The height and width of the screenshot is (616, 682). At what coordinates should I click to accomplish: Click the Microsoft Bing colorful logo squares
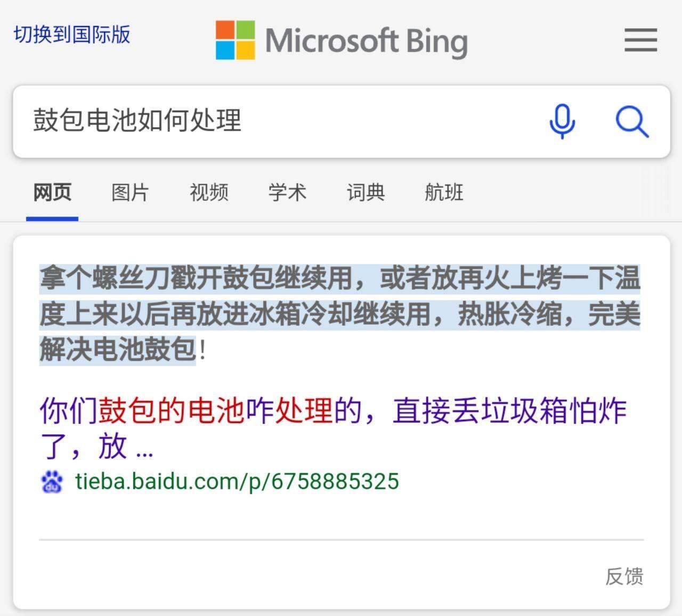point(235,40)
